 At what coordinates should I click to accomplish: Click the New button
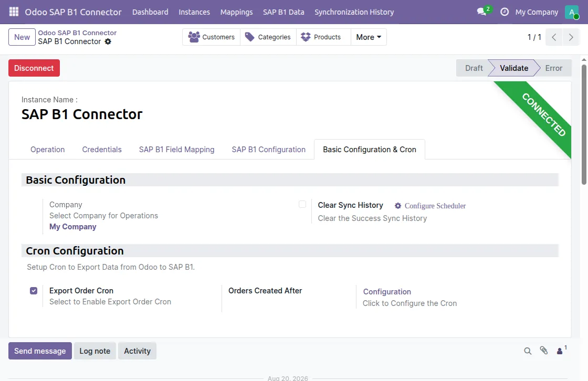(x=22, y=37)
